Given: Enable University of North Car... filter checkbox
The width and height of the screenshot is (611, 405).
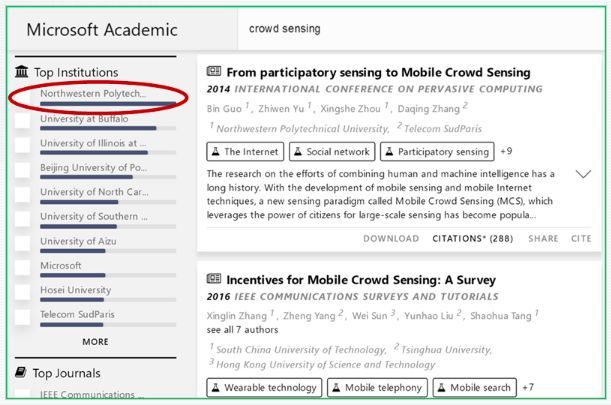Looking at the screenshot, I should [22, 195].
